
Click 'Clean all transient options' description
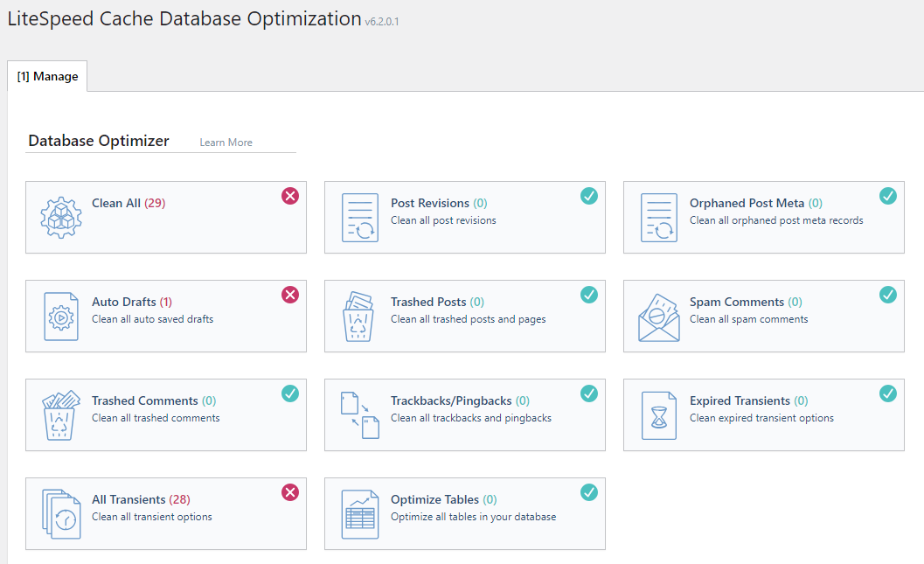(152, 517)
